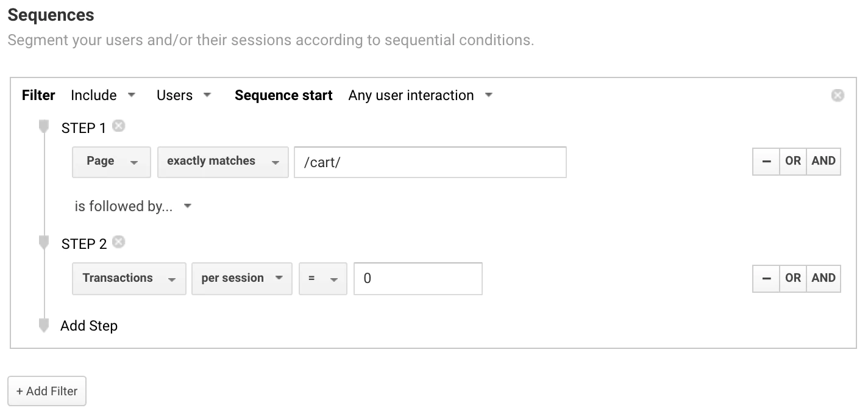
Task: Open the 'exactly matches' operator dropdown
Action: coord(222,161)
